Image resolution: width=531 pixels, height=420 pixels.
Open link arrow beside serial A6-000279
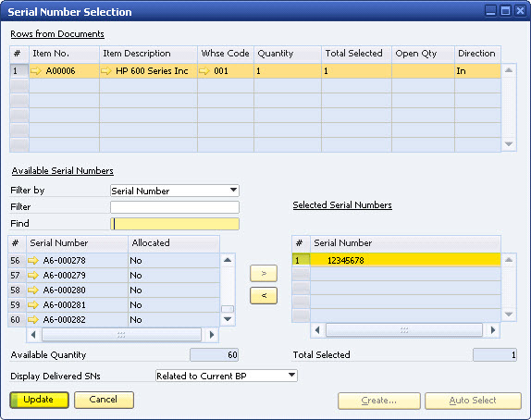[x=33, y=276]
